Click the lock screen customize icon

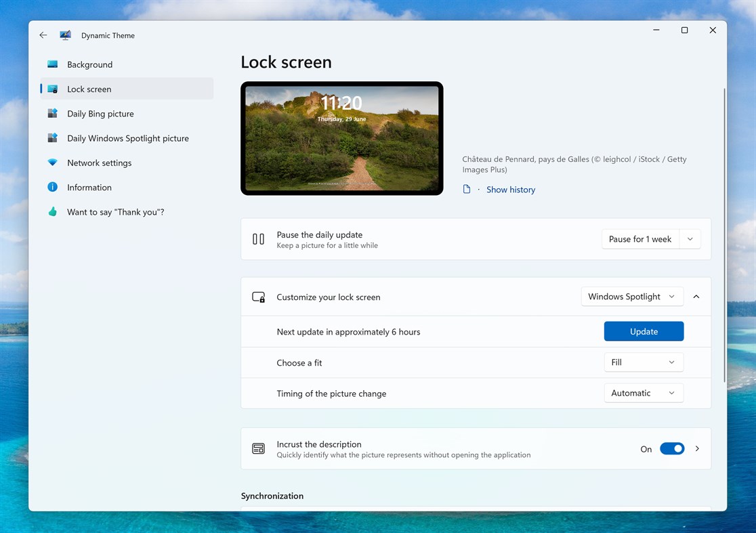(x=258, y=297)
